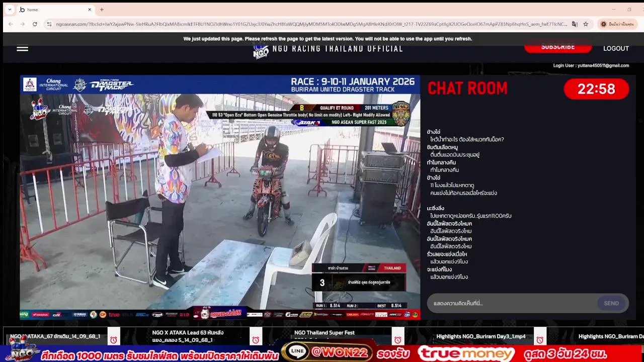Screen dimensions: 644x362
Task: Click the truemoney logo in banner
Action: tap(466, 353)
